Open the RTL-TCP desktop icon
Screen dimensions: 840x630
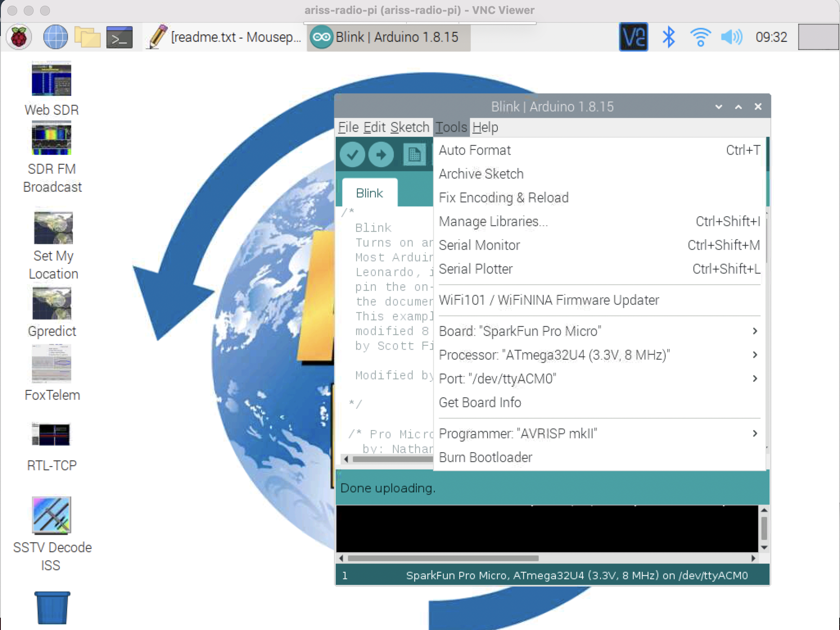[52, 447]
